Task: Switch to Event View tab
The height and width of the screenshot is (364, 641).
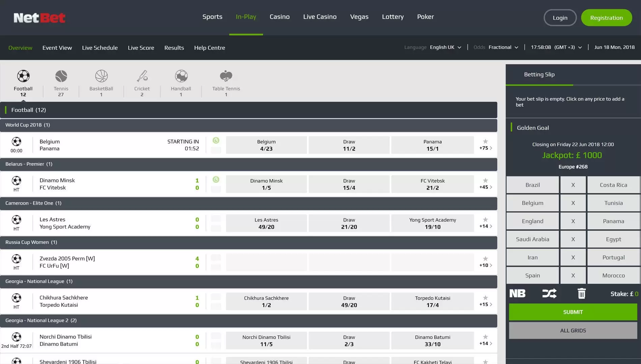Action: coord(57,48)
